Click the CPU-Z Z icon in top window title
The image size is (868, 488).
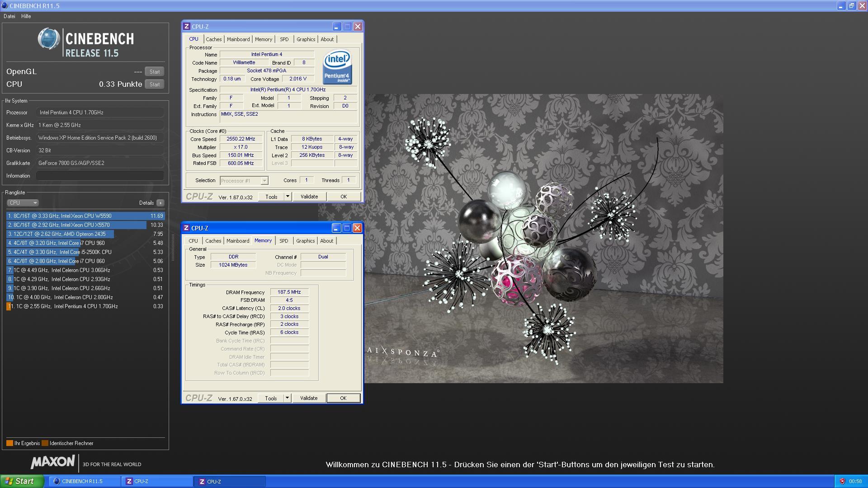click(x=187, y=27)
